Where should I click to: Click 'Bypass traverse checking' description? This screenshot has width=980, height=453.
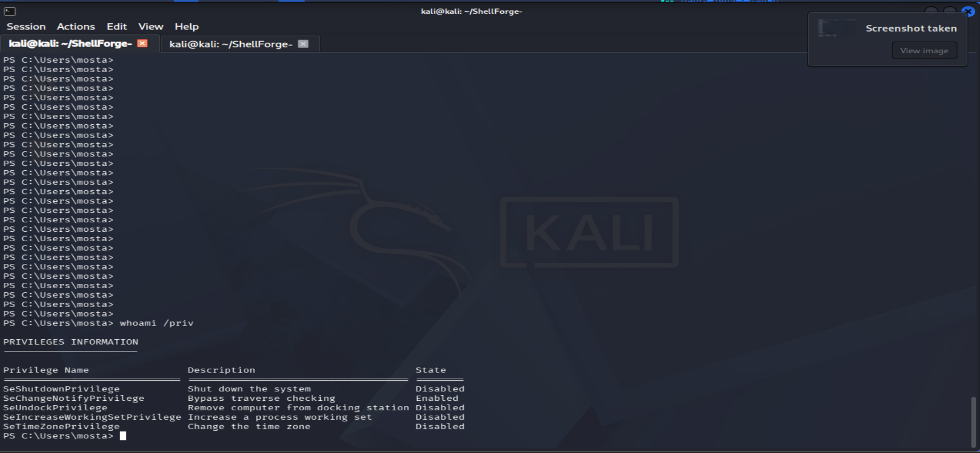[261, 398]
